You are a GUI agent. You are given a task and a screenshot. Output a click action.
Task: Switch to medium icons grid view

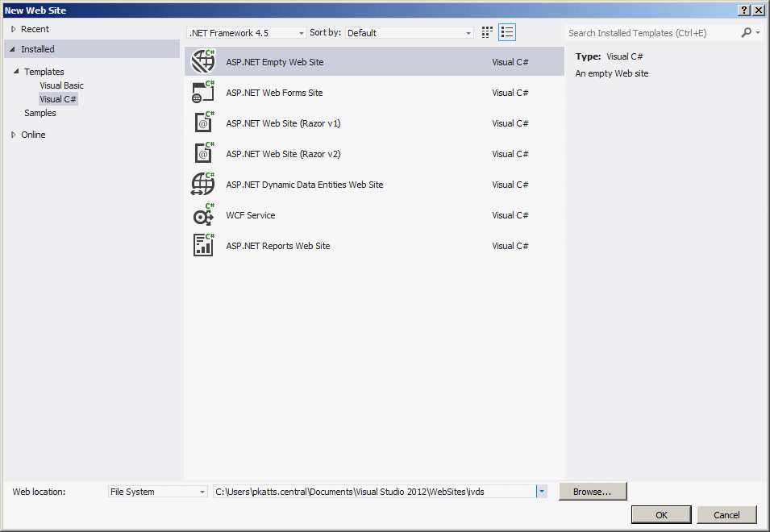[x=487, y=32]
